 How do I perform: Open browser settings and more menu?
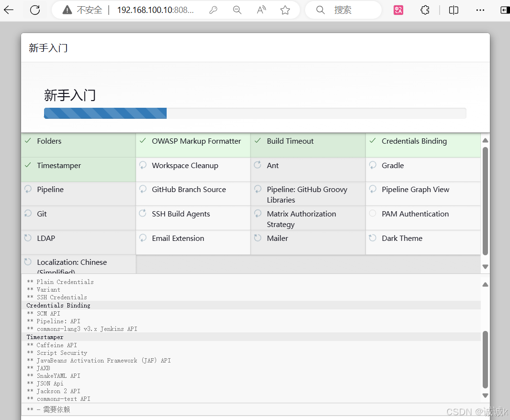480,10
